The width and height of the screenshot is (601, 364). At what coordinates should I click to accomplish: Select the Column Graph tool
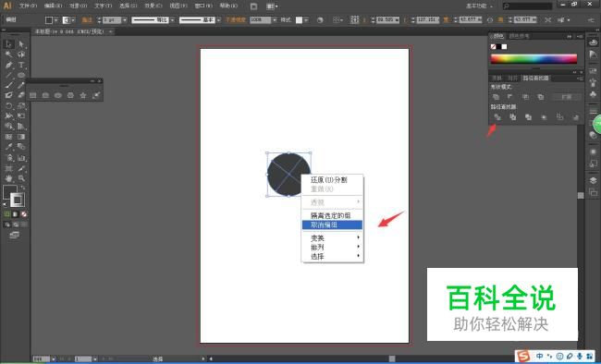click(x=21, y=157)
